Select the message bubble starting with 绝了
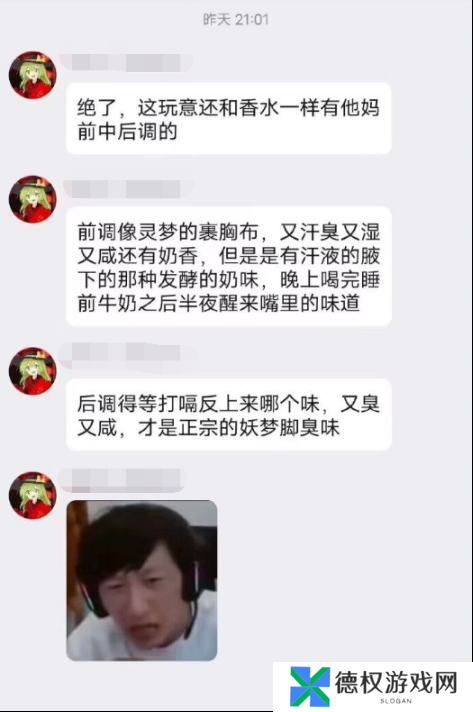Screen dimensions: 473x712 click(229, 119)
